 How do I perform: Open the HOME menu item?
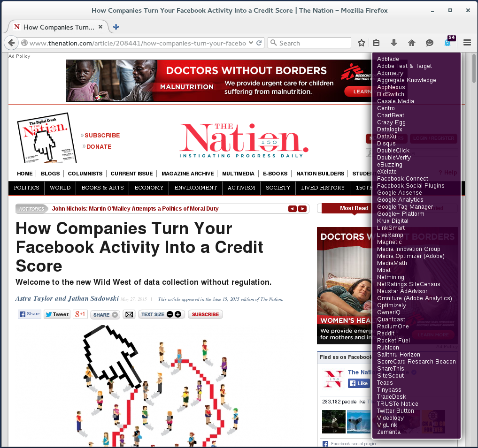pos(25,174)
